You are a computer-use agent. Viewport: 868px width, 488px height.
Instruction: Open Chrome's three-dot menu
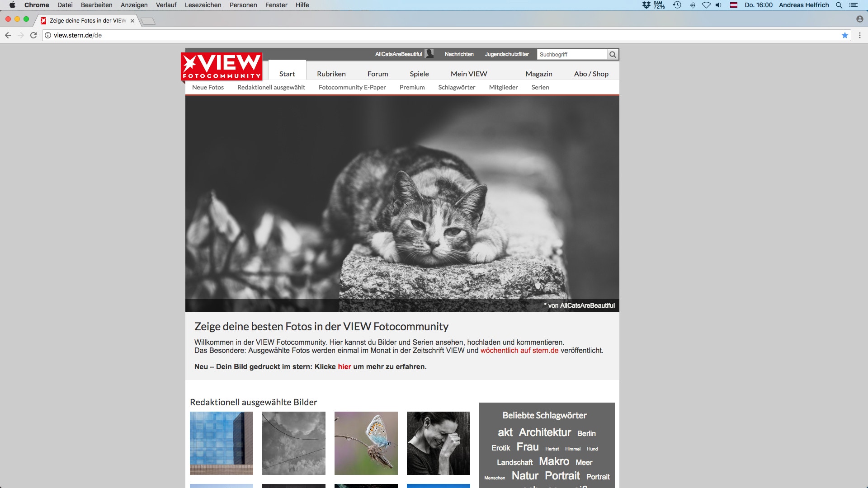pyautogui.click(x=859, y=35)
